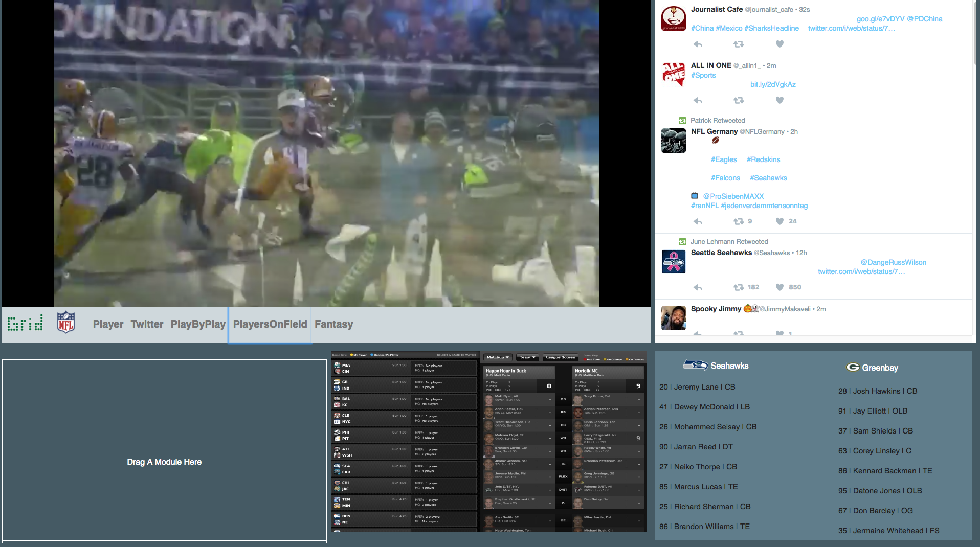The height and width of the screenshot is (547, 980).
Task: Retweet the Journalist Cafe tweet
Action: (x=739, y=44)
